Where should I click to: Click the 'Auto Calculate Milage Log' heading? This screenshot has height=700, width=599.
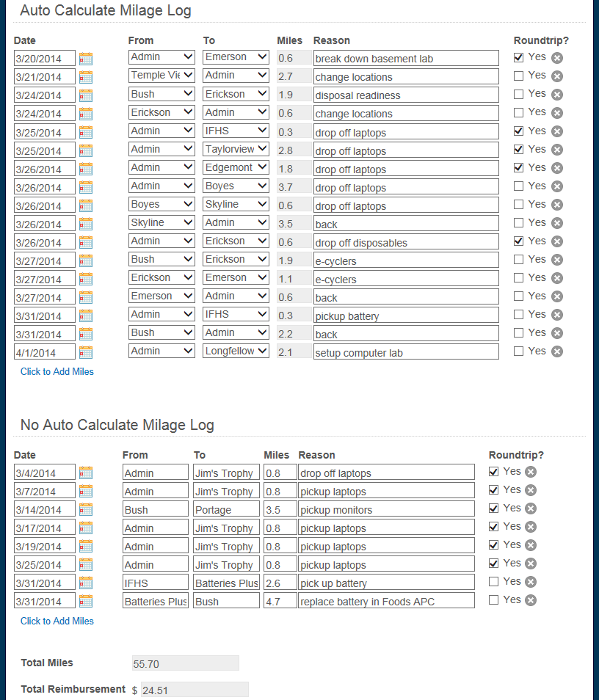pyautogui.click(x=106, y=10)
